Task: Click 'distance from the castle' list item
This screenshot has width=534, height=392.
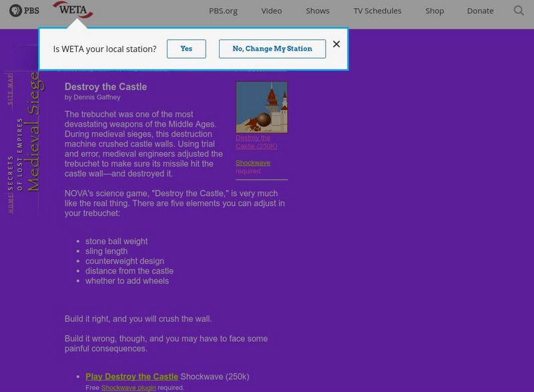Action: [129, 271]
